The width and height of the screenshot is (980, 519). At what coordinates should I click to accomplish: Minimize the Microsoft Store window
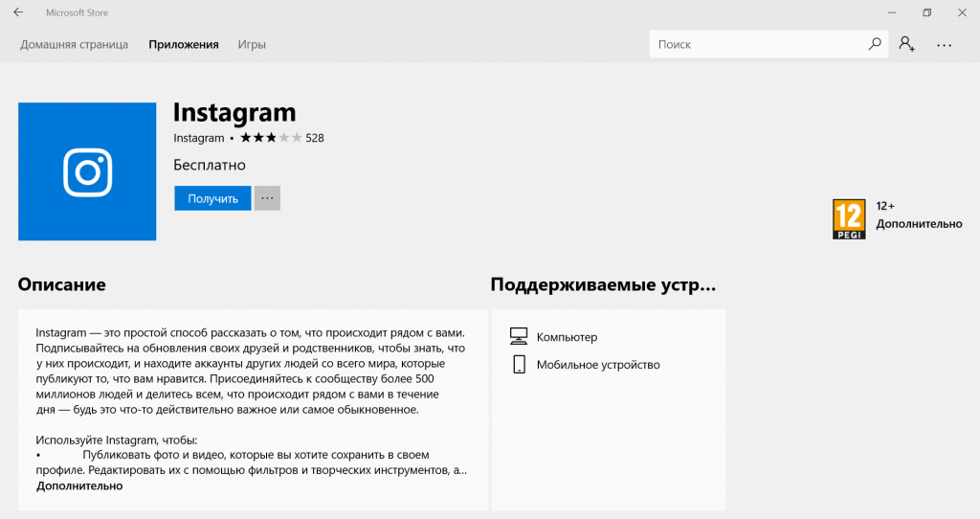coord(892,12)
